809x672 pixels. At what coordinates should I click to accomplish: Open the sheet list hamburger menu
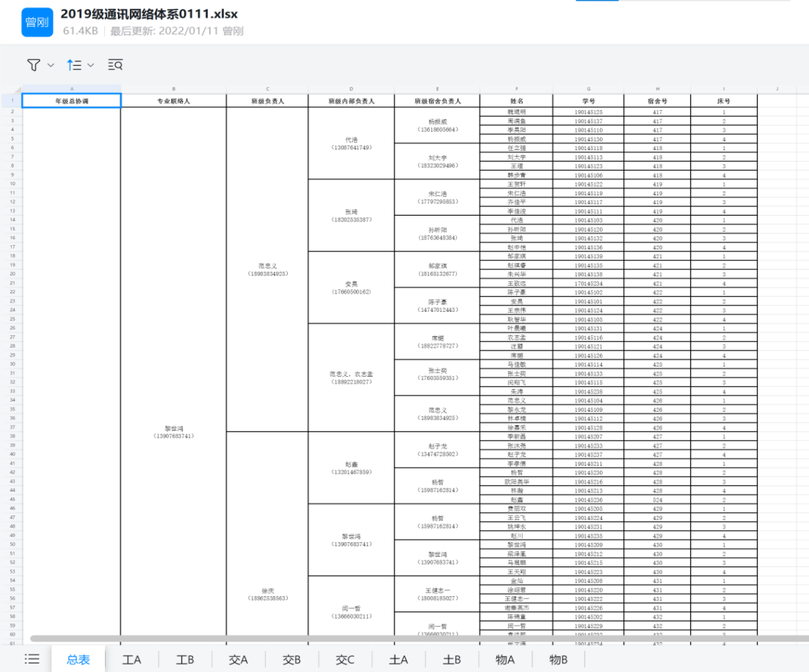pos(32,659)
